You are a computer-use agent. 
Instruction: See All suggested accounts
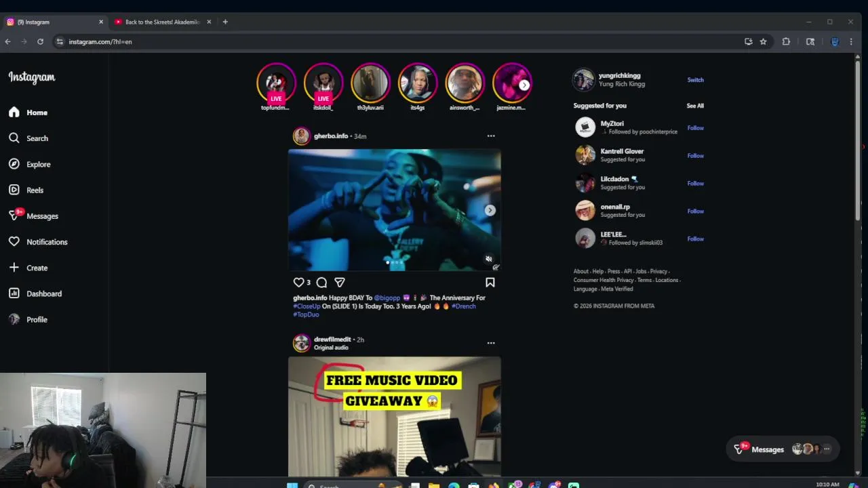click(x=695, y=106)
